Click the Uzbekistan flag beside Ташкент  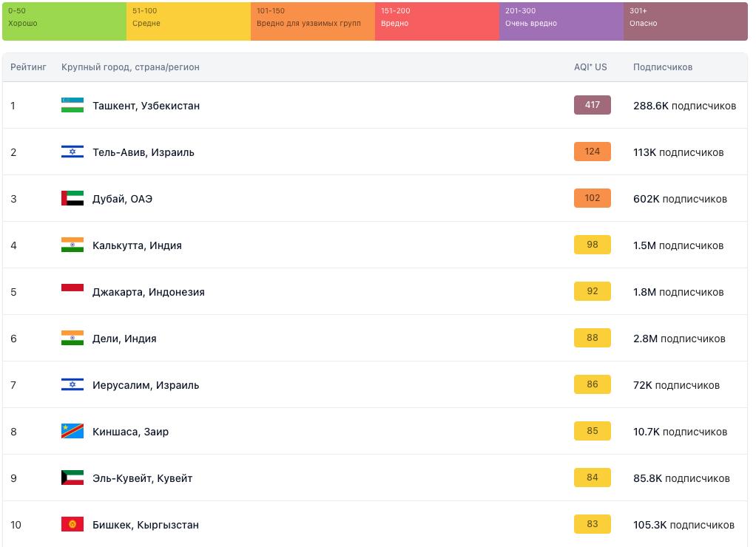coord(72,105)
